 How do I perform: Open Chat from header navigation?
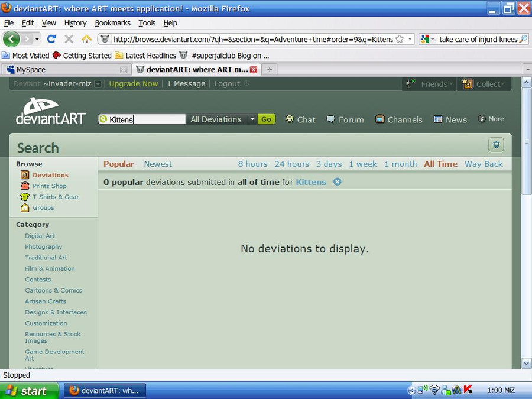301,119
